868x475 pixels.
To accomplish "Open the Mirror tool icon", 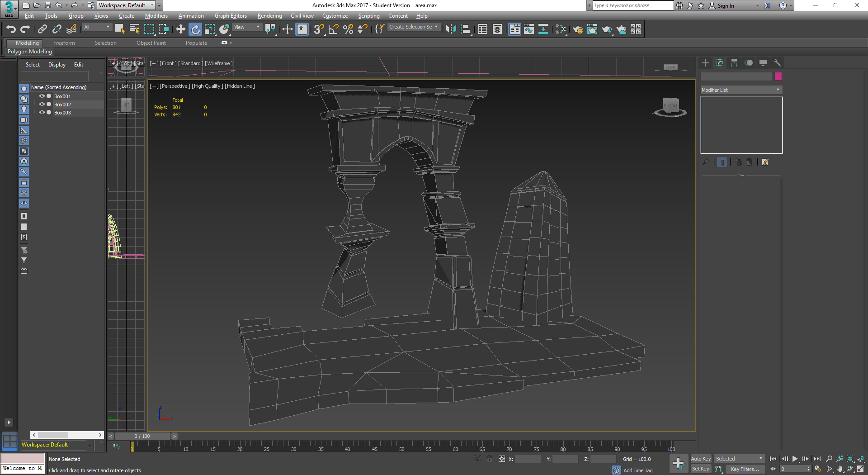I will (x=451, y=29).
